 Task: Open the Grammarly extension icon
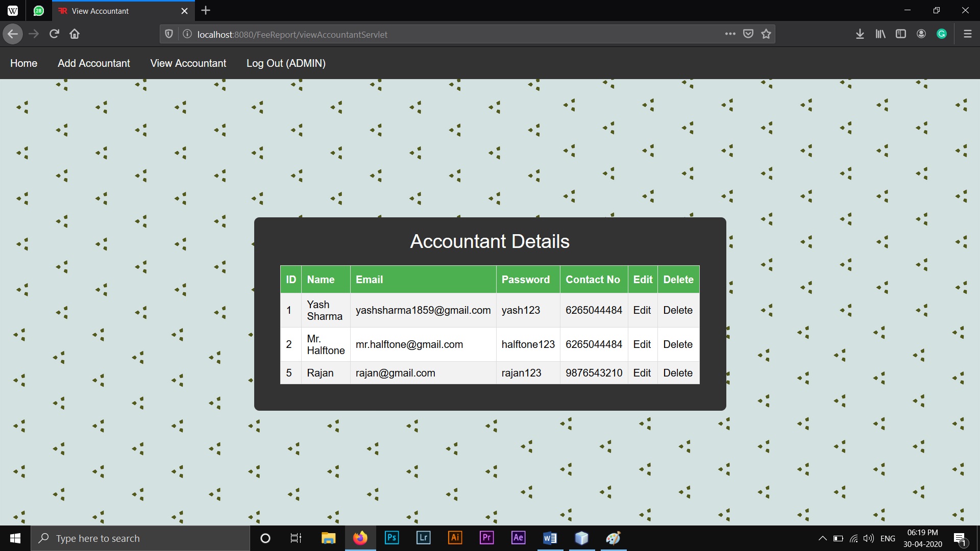pos(942,34)
